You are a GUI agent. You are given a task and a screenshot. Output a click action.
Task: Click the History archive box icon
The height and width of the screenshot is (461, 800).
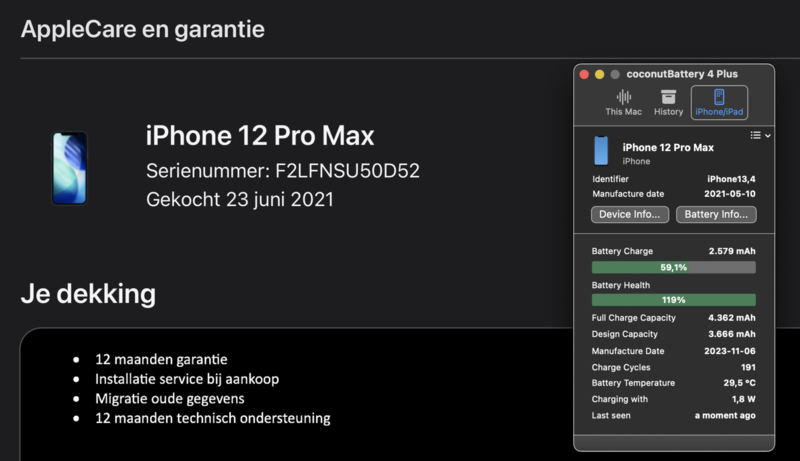coord(668,97)
